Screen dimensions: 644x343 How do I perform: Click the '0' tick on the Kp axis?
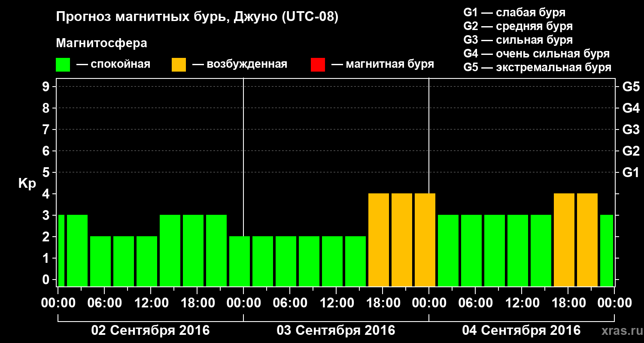click(x=47, y=280)
